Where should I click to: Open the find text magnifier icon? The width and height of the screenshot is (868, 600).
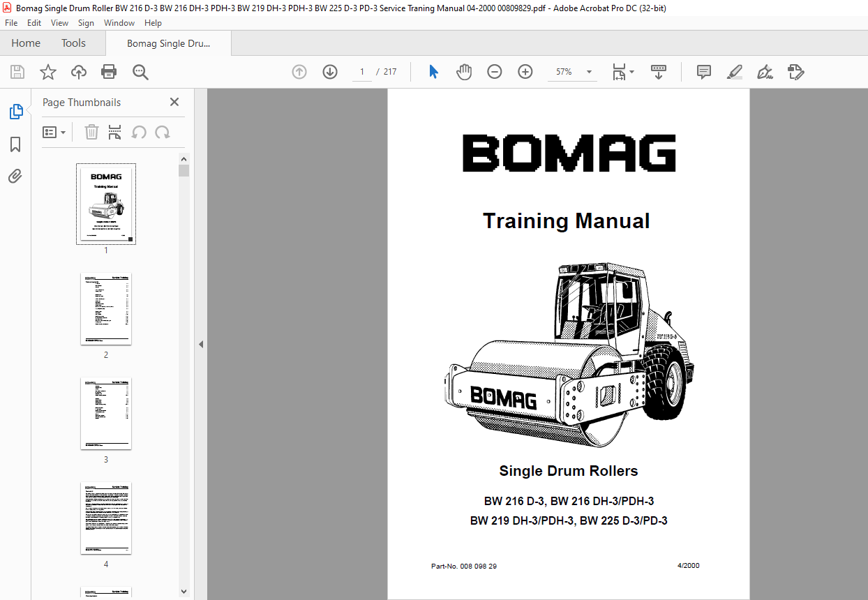click(x=140, y=72)
